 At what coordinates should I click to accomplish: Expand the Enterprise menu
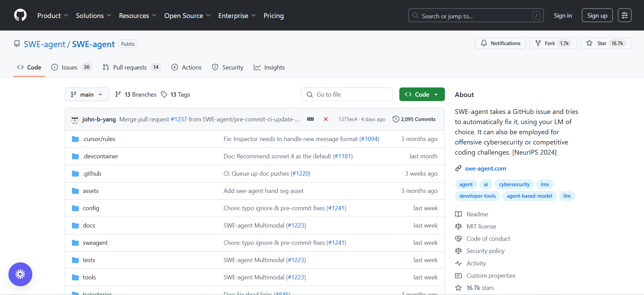pos(237,16)
